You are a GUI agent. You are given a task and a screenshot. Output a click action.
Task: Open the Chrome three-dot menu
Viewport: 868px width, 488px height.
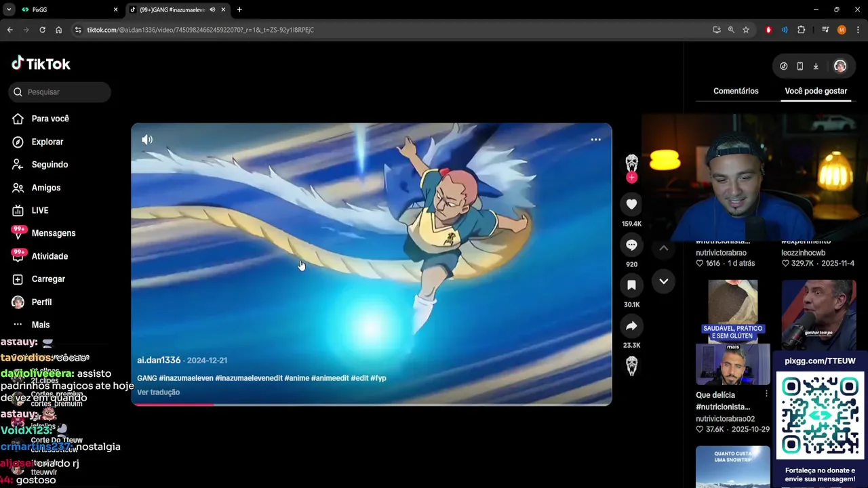(x=858, y=30)
